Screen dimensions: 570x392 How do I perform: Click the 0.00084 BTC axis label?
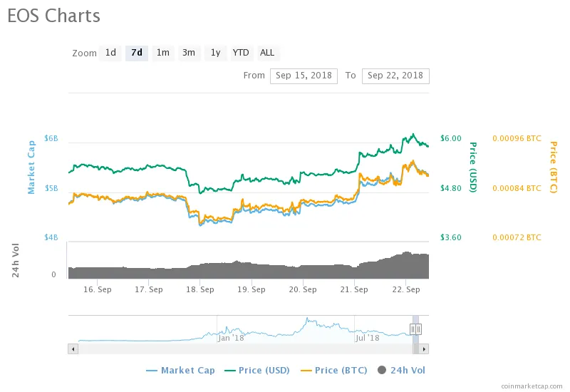pyautogui.click(x=517, y=188)
